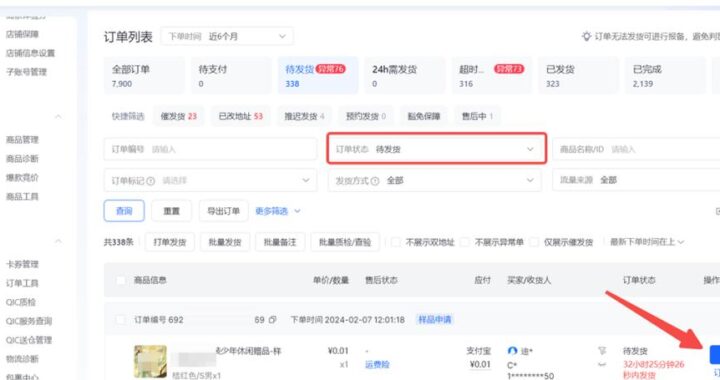Open 卡券管理 in the sidebar
The height and width of the screenshot is (380, 720).
click(x=22, y=264)
